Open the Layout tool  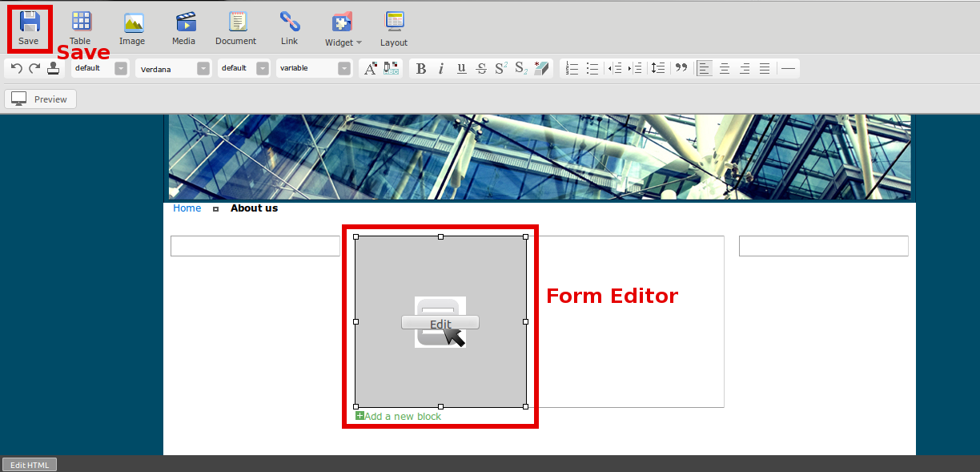[394, 26]
